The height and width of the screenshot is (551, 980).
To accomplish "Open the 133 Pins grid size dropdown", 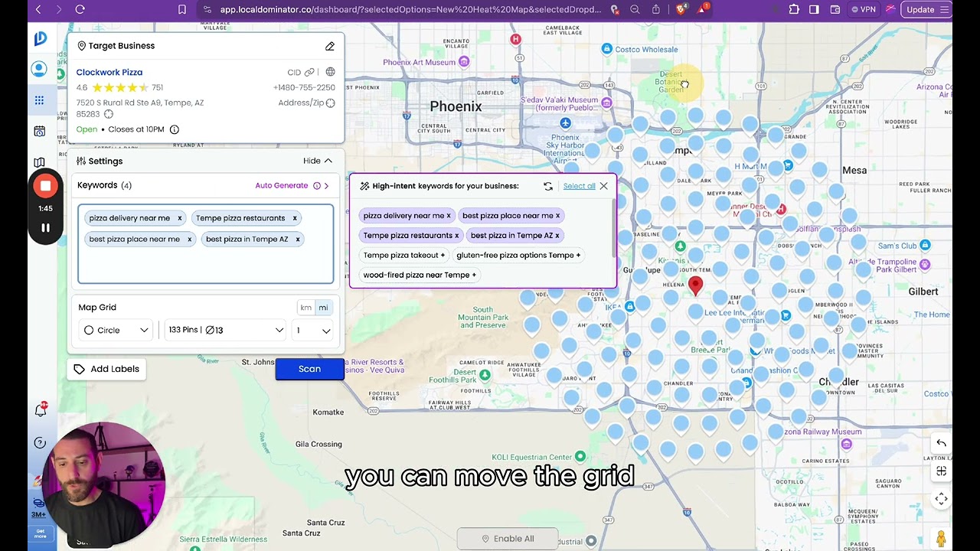I will tap(225, 330).
